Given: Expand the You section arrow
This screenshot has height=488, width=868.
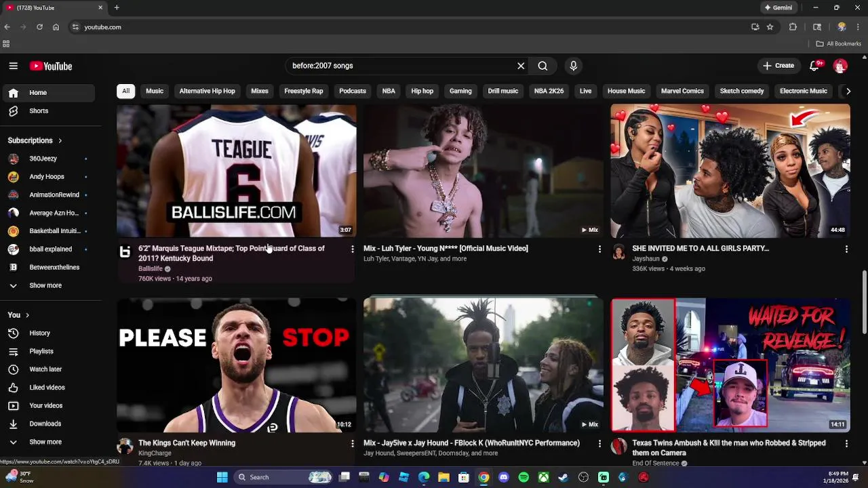Looking at the screenshot, I should (x=27, y=315).
